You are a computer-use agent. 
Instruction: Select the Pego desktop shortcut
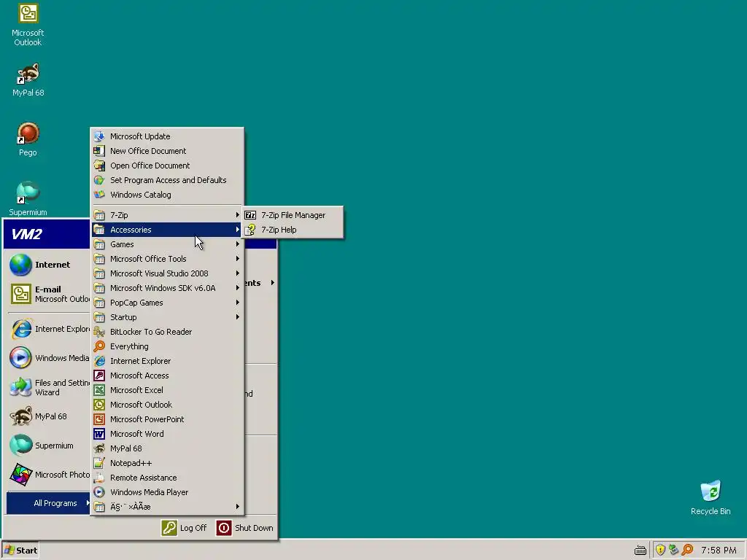point(28,139)
